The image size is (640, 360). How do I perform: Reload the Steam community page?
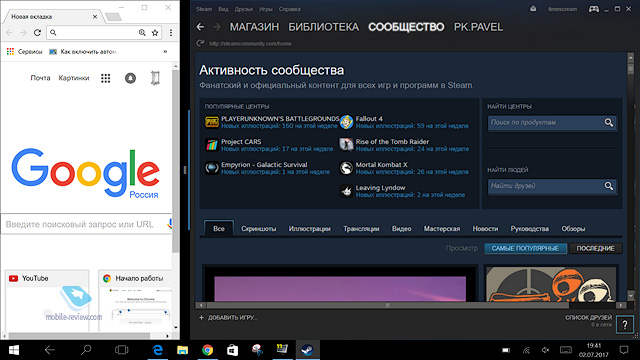(x=200, y=43)
